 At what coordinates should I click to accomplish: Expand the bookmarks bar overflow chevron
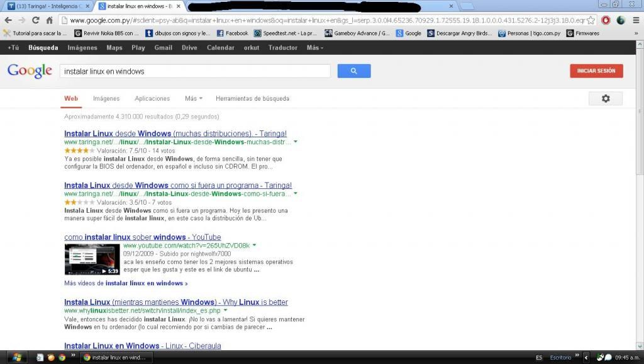click(636, 33)
